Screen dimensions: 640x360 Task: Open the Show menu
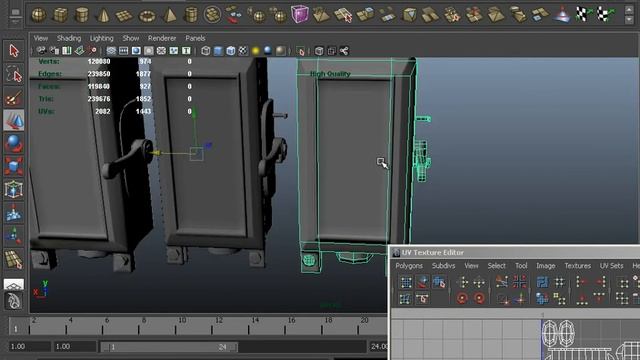[x=131, y=38]
